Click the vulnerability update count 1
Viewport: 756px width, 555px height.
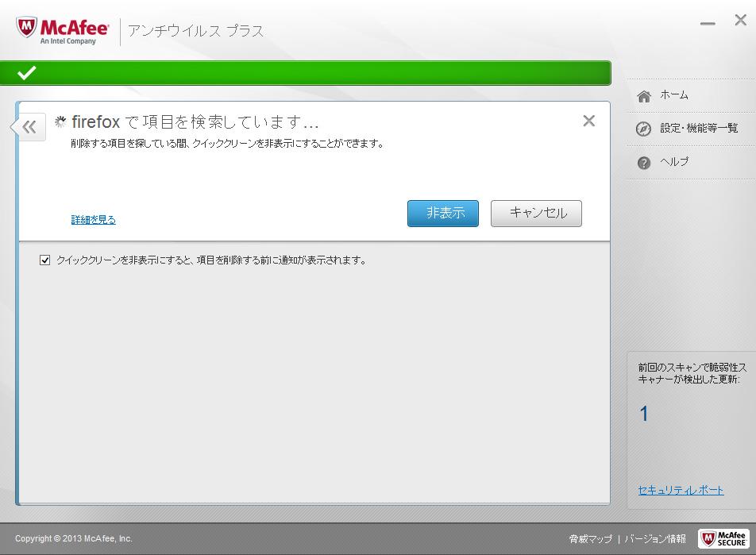644,414
